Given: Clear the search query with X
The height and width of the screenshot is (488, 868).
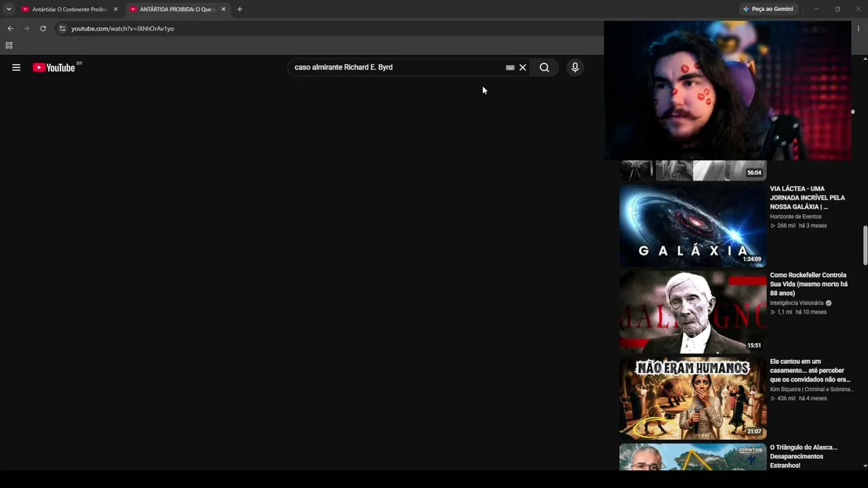Looking at the screenshot, I should 523,67.
